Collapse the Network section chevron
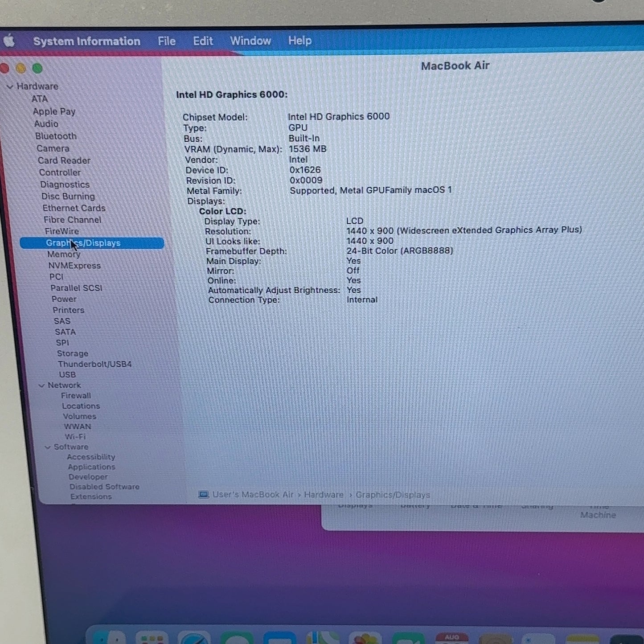 pyautogui.click(x=41, y=386)
